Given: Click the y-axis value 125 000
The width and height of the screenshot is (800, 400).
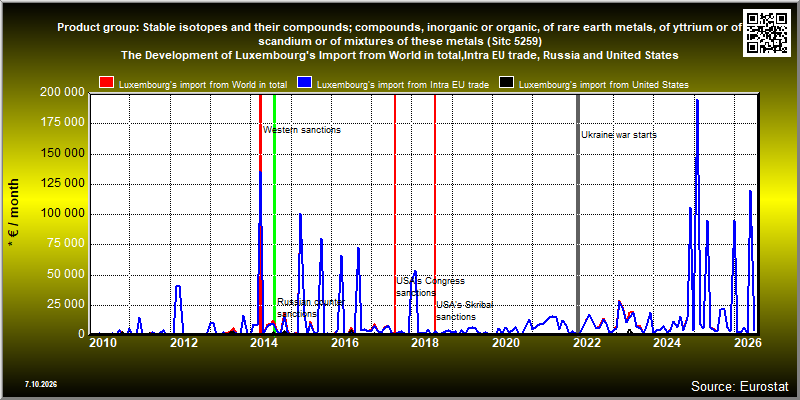Looking at the screenshot, I should [x=62, y=184].
